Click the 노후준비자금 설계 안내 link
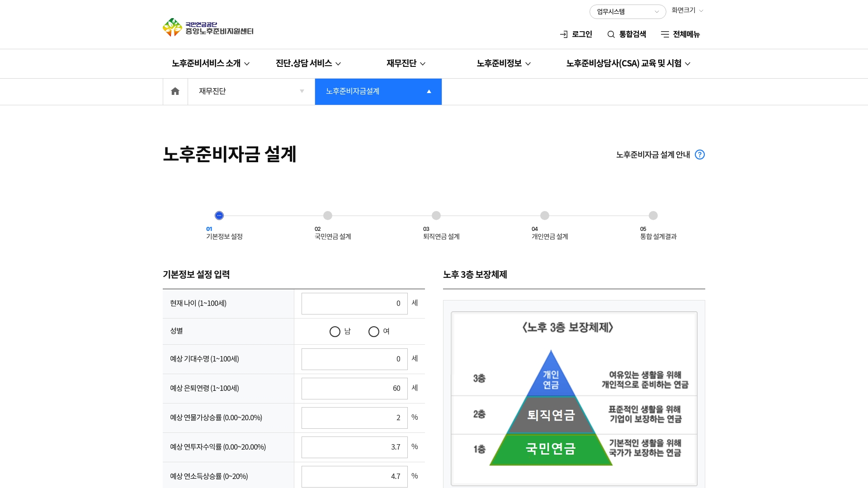 click(653, 155)
